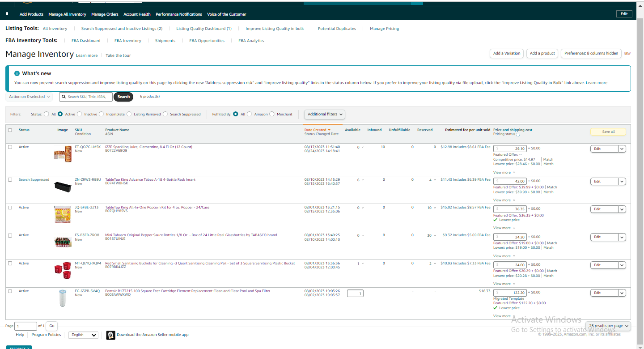The image size is (644, 349).
Task: Open Manage All Inventory menu item
Action: click(67, 14)
